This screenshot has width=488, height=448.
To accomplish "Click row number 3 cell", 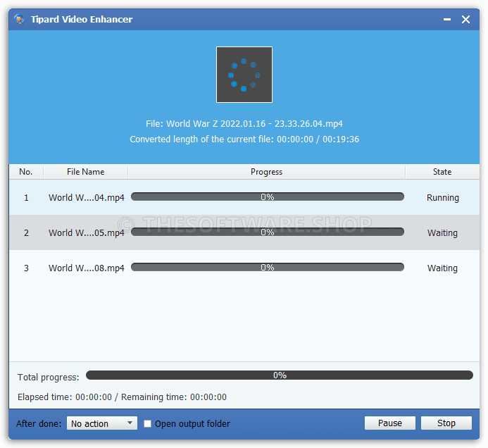I will pyautogui.click(x=27, y=268).
